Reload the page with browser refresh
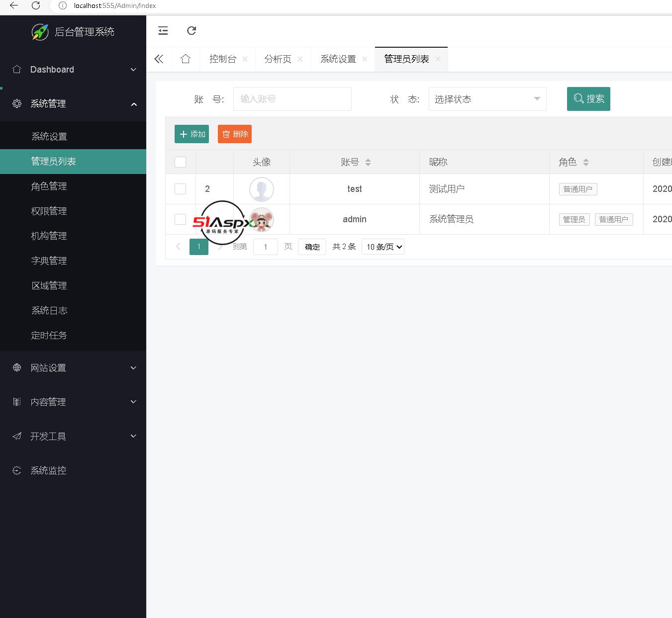Image resolution: width=672 pixels, height=618 pixels. [x=36, y=5]
